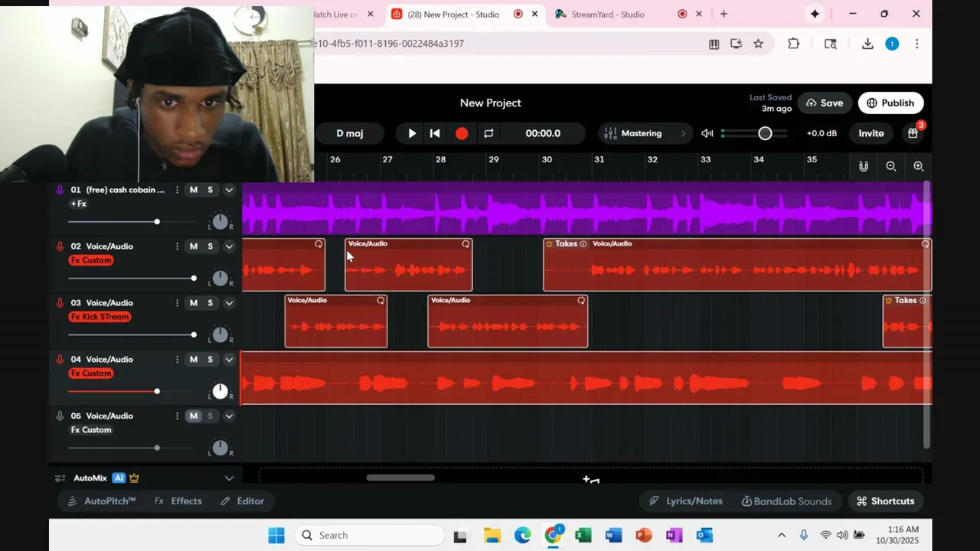The height and width of the screenshot is (551, 980).
Task: Zoom out the timeline
Action: (x=891, y=166)
